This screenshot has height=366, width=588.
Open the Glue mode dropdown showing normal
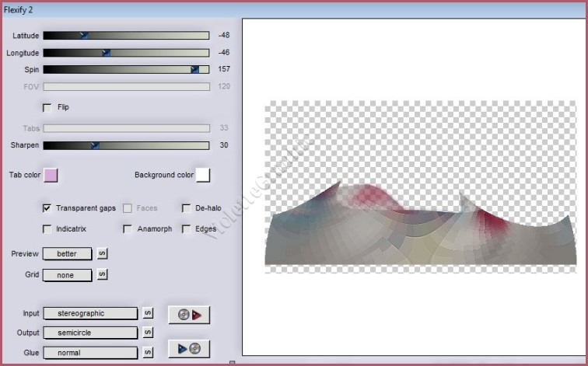pos(90,352)
